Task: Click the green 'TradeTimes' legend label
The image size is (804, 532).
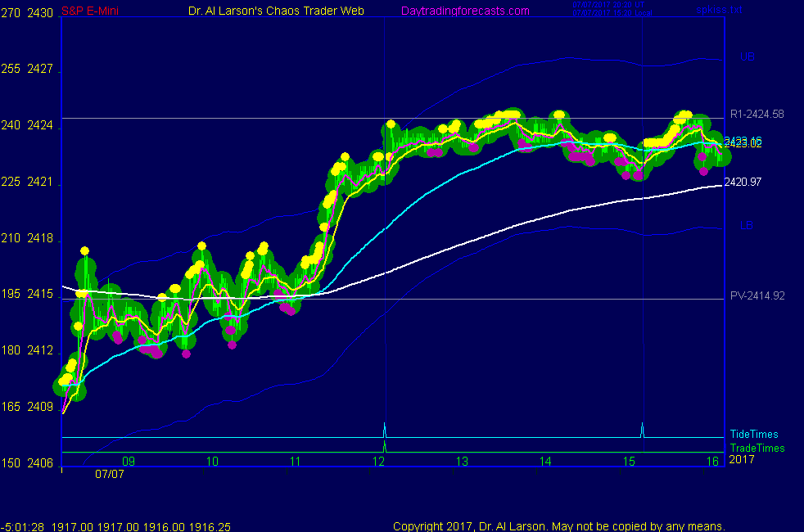Action: click(x=757, y=448)
